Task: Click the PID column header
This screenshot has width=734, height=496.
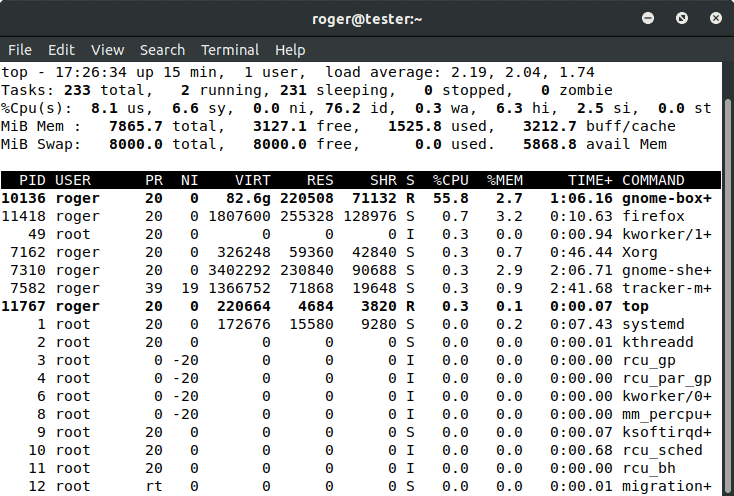Action: coord(30,180)
